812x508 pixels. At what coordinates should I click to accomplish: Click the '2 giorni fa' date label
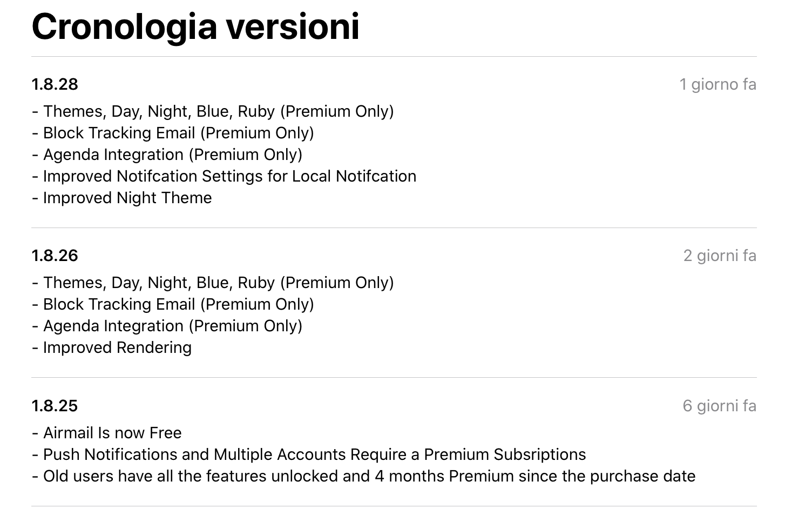[x=720, y=256]
